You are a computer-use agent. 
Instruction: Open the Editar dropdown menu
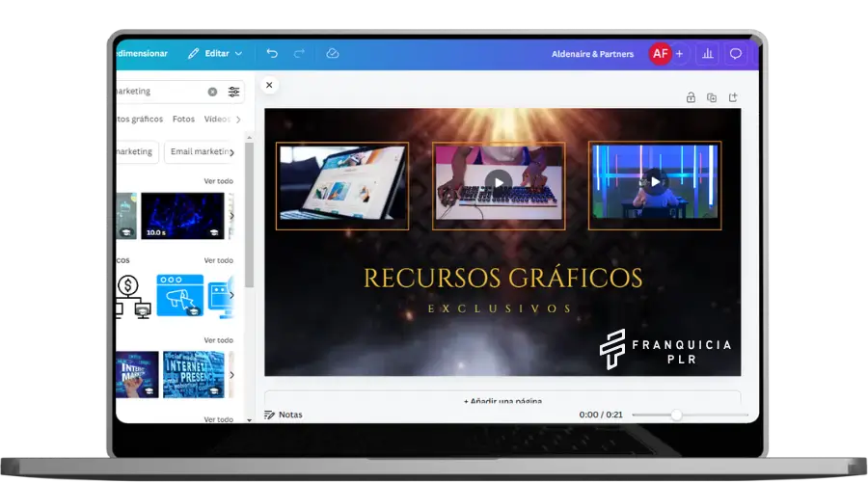pyautogui.click(x=215, y=54)
